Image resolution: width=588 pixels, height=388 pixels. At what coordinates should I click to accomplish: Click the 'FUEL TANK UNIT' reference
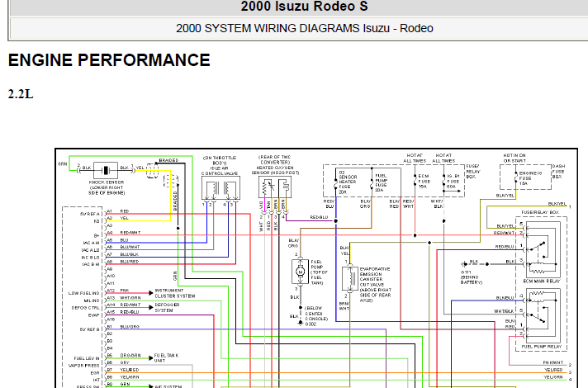click(x=166, y=357)
